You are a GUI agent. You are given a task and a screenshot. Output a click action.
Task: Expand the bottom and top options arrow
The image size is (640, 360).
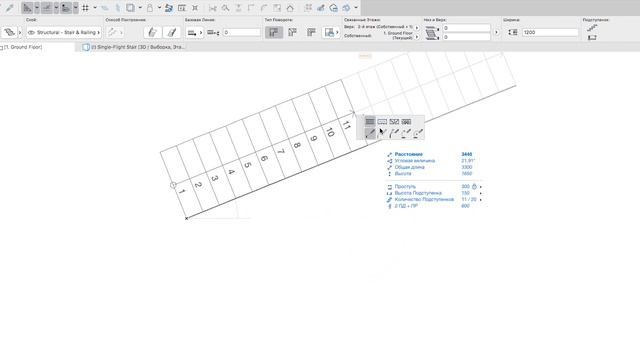496,32
